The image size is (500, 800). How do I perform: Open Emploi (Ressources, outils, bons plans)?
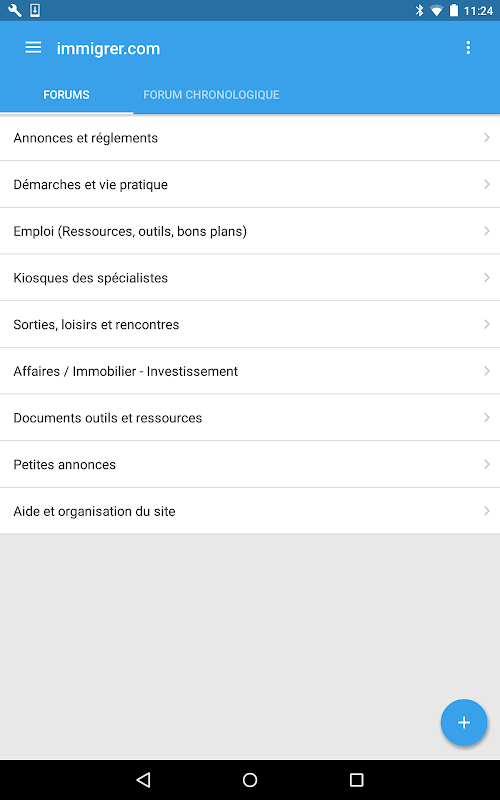(x=250, y=231)
